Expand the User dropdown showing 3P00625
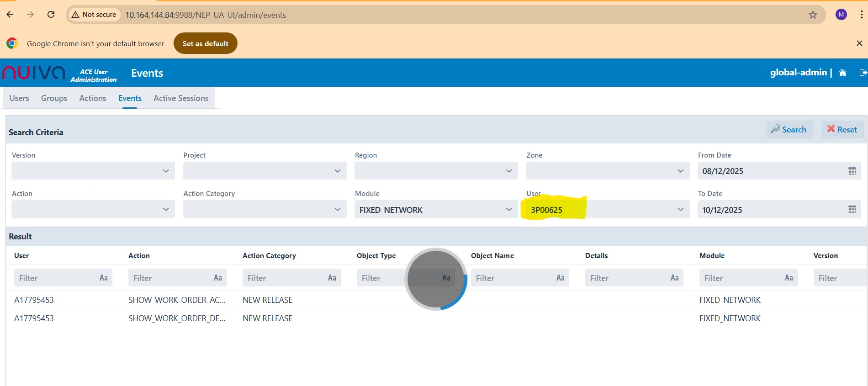The width and height of the screenshot is (868, 386). (680, 210)
